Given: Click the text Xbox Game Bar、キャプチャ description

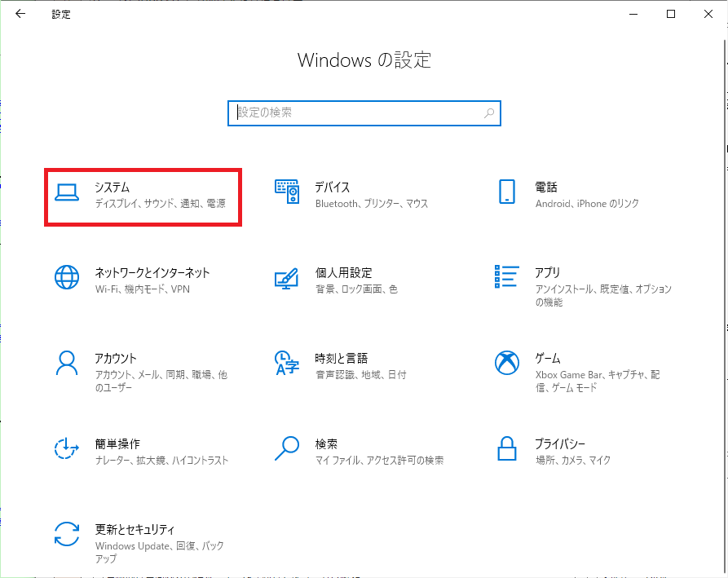Looking at the screenshot, I should [598, 382].
